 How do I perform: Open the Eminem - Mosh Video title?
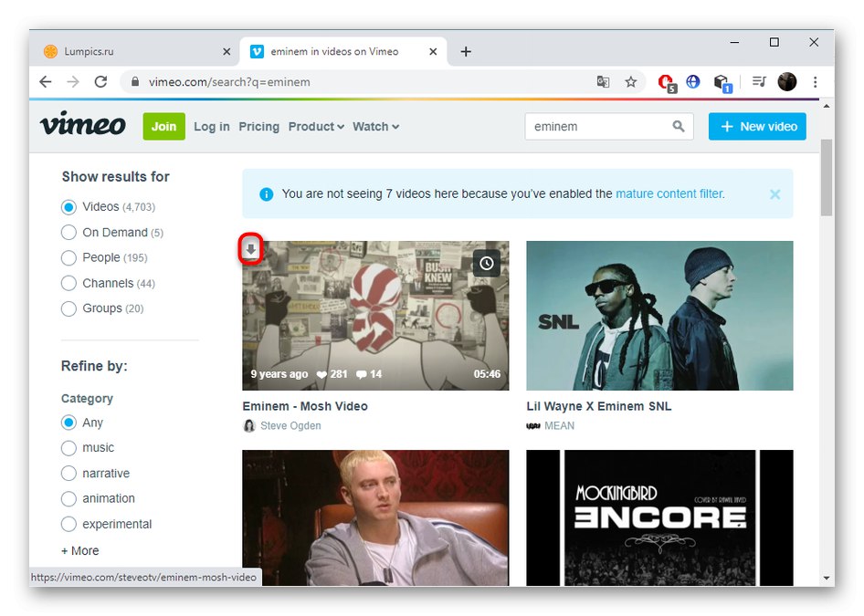(305, 406)
